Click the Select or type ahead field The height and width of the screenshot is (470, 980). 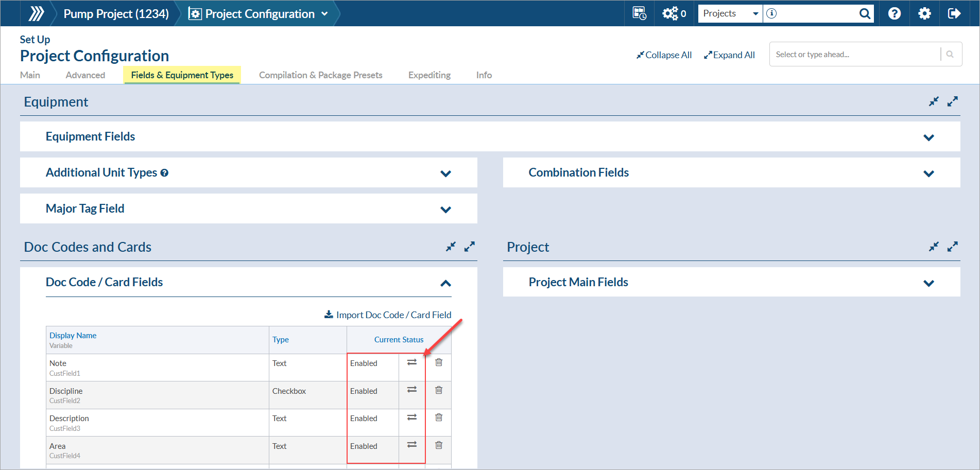855,54
